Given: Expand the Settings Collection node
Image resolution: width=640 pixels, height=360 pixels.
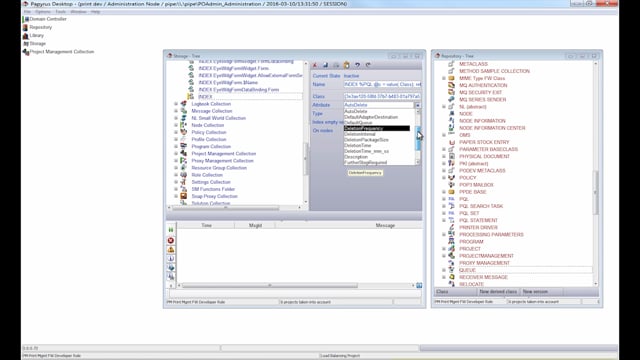Looking at the screenshot, I should click(x=176, y=182).
